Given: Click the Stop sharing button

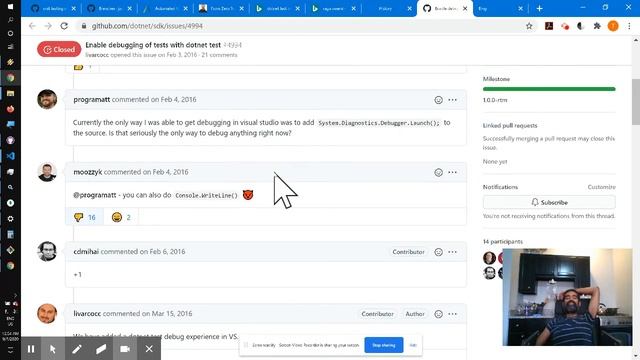Looking at the screenshot, I should [384, 345].
